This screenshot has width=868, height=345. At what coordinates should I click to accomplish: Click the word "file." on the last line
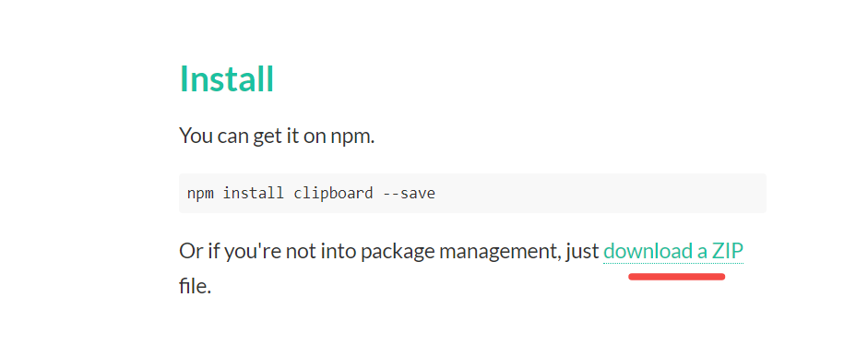[195, 286]
